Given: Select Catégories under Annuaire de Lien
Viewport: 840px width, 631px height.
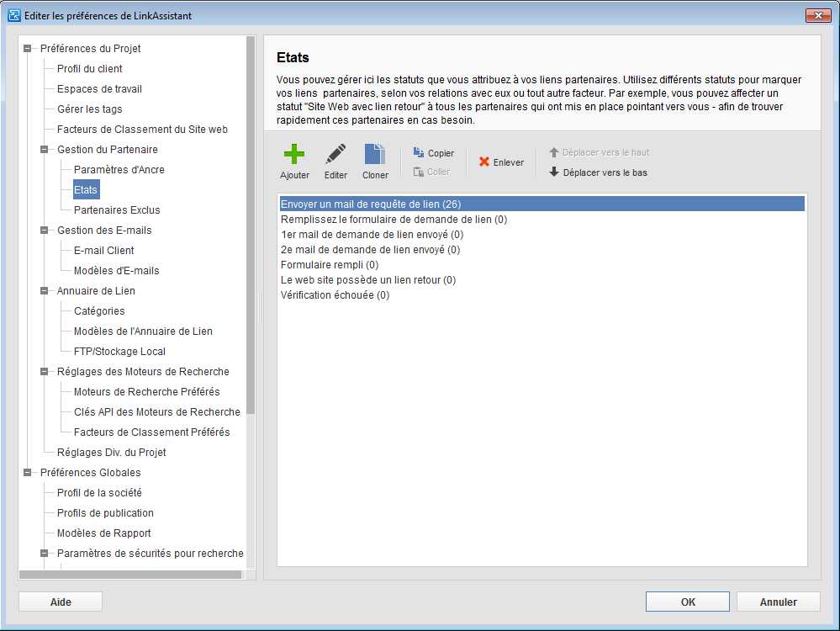Looking at the screenshot, I should (99, 311).
